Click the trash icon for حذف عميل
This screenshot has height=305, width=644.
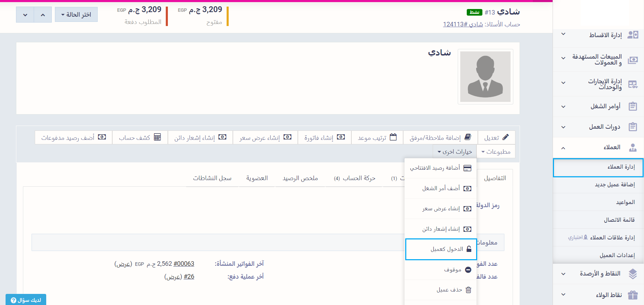coord(468,290)
